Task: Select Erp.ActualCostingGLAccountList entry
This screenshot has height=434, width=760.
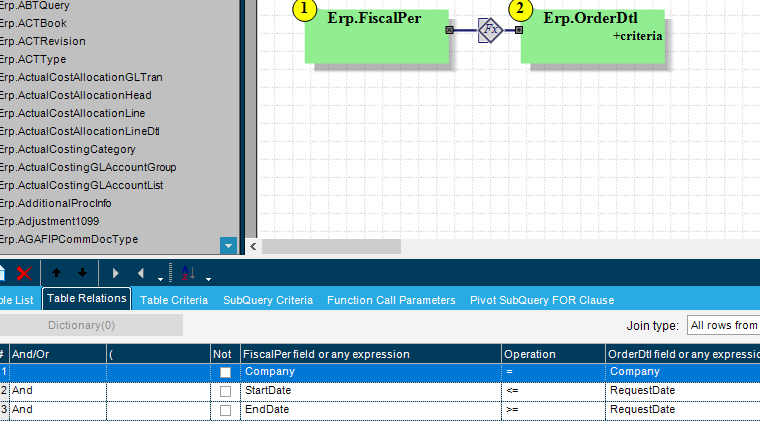Action: pyautogui.click(x=81, y=185)
